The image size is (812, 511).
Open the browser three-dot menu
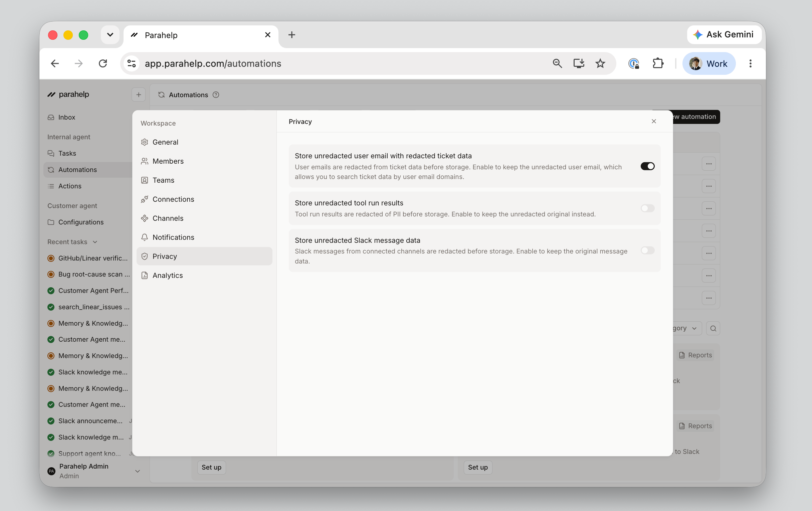pos(750,63)
